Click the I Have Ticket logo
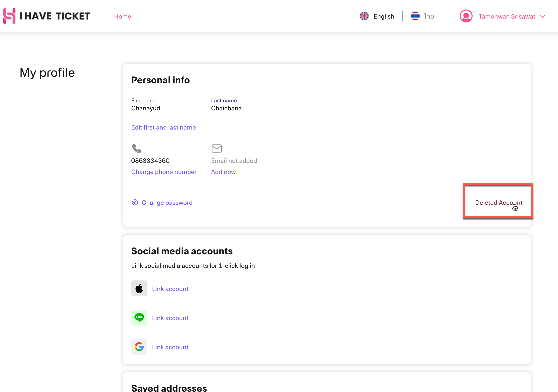558x392 pixels. pos(47,16)
